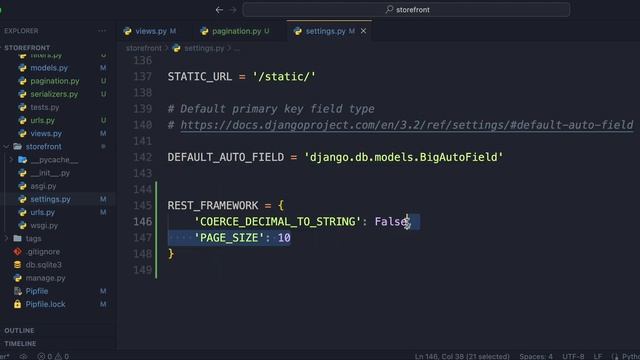Click line number 146 in gutter
The width and height of the screenshot is (640, 360).
tap(142, 222)
